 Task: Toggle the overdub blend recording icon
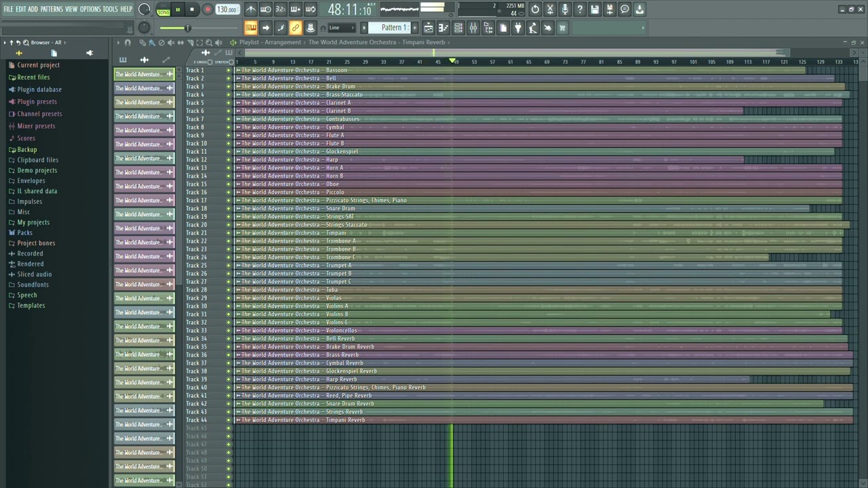click(296, 9)
